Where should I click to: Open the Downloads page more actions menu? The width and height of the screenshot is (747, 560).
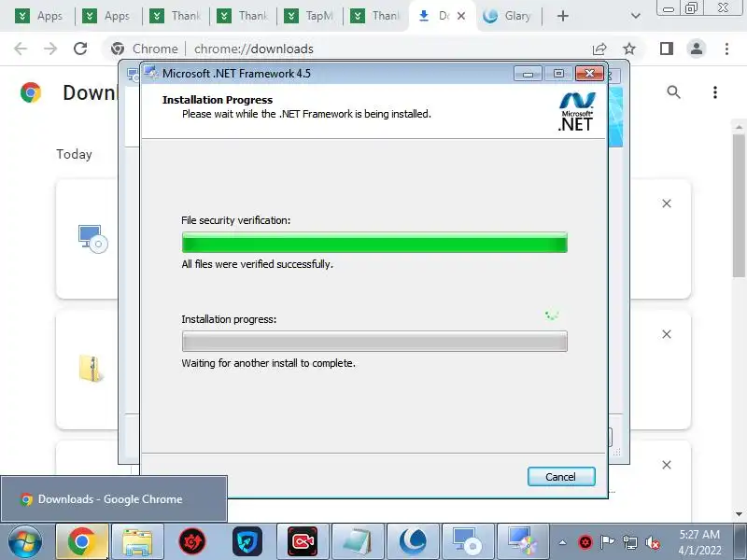(x=715, y=92)
